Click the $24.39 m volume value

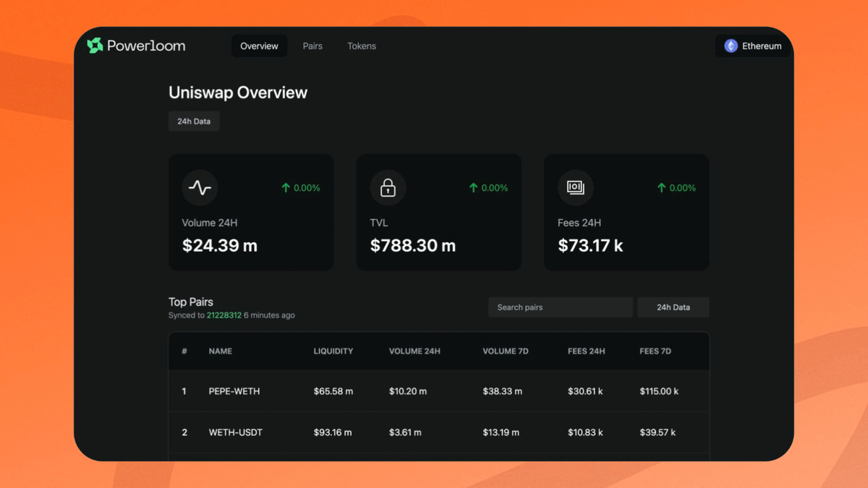(220, 246)
